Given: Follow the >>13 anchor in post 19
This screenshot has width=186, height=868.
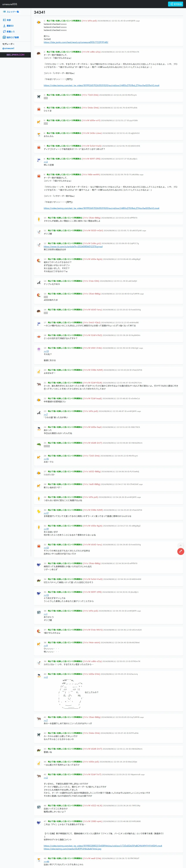Looking at the screenshot, I should (x=46, y=351).
